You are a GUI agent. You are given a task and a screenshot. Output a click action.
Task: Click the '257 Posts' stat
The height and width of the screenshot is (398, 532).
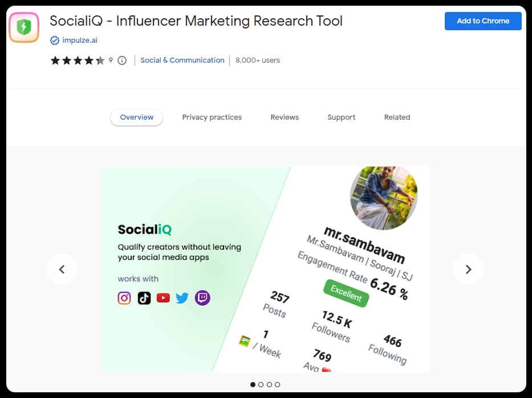click(x=276, y=304)
